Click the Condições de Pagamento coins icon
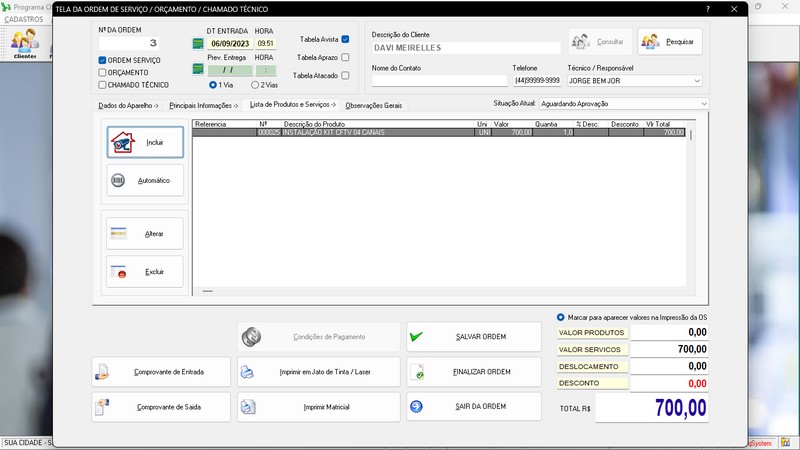 [251, 337]
